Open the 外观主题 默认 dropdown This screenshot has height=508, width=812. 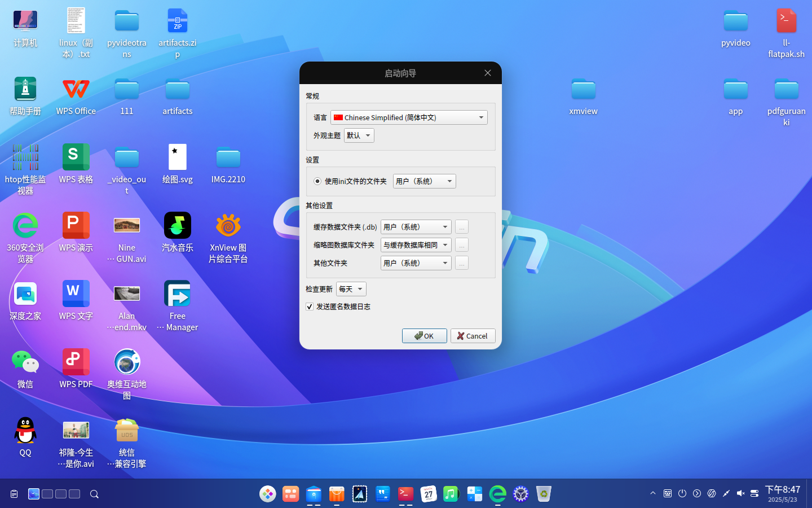click(x=359, y=135)
